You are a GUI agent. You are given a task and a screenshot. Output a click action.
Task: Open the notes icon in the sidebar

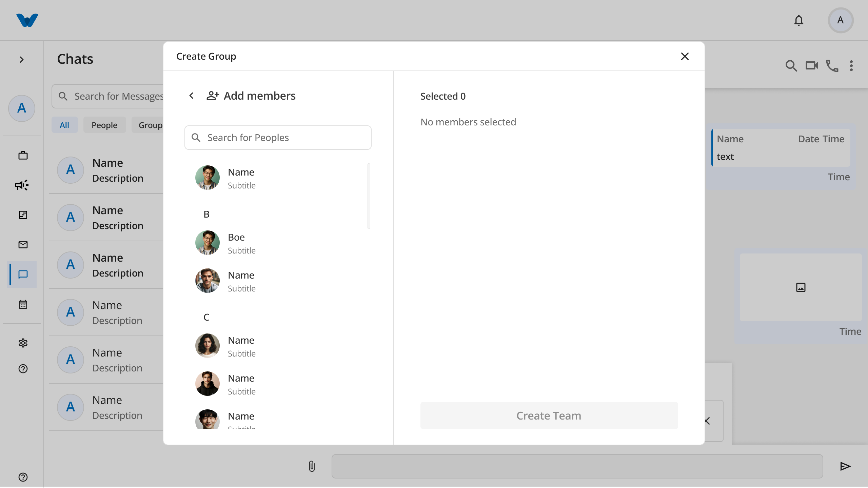[23, 215]
